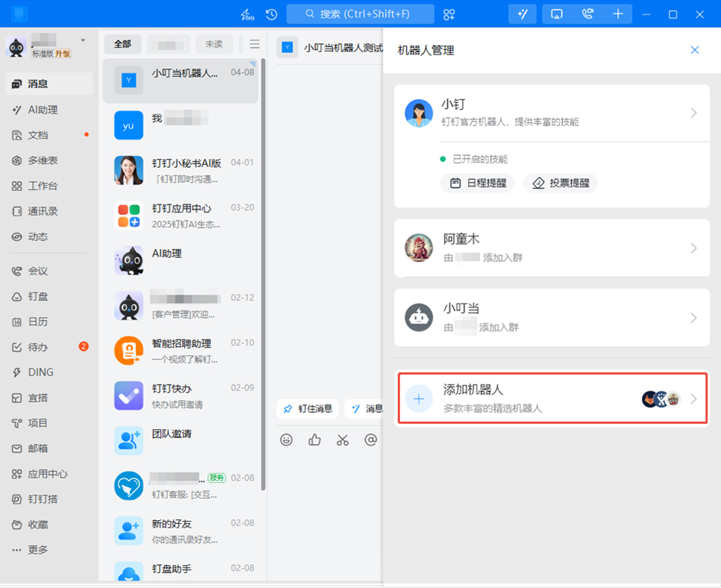
Task: Click the scissors screenshot icon
Action: [x=343, y=440]
